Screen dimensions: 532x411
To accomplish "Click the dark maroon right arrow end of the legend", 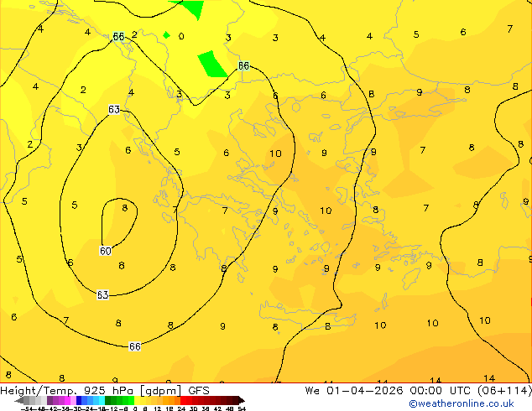I will [242, 401].
